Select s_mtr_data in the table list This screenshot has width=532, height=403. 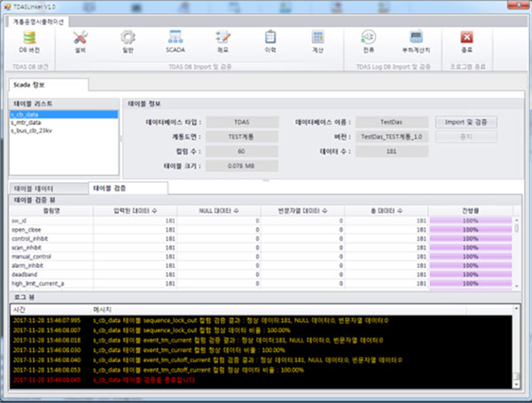tap(29, 122)
